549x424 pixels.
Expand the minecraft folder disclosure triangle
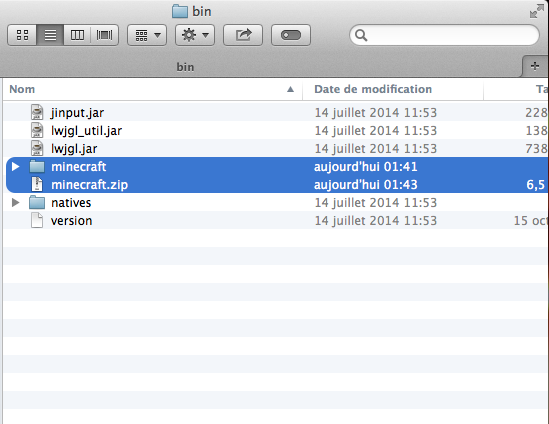pos(15,167)
